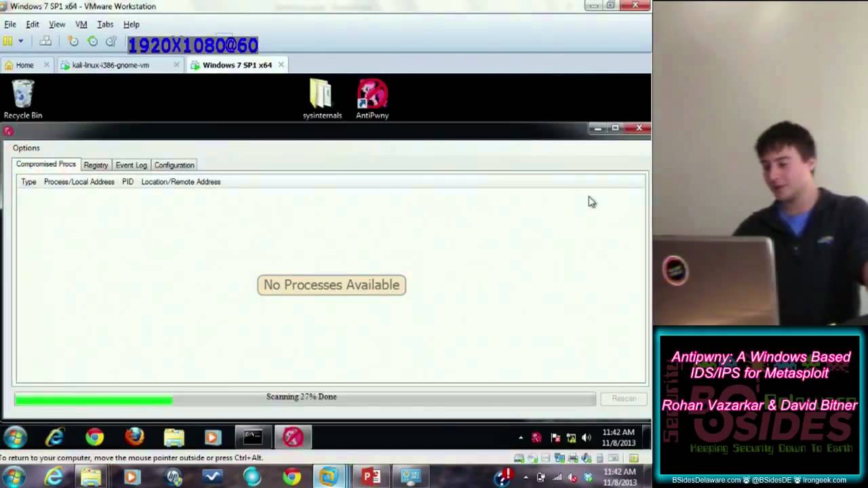Image resolution: width=868 pixels, height=488 pixels.
Task: Open the VMware Tabs menu
Action: tap(105, 24)
